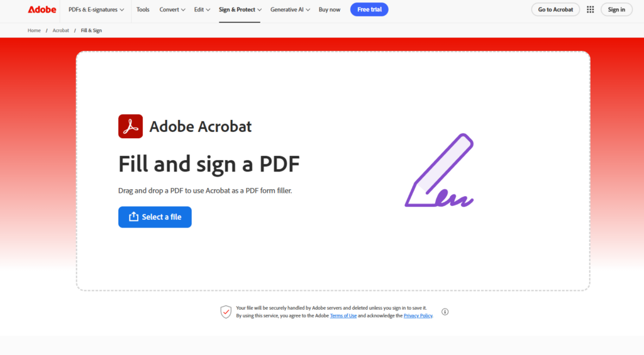Open the Sign & Protect dropdown

(x=240, y=9)
